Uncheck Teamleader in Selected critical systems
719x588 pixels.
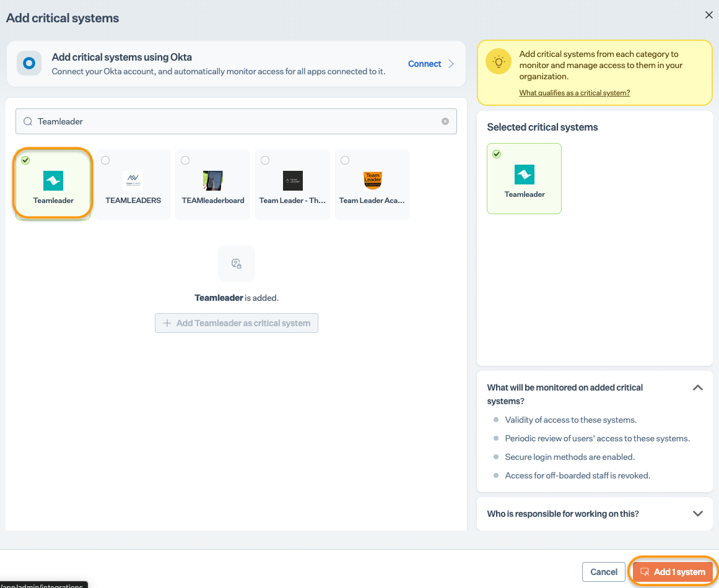497,154
